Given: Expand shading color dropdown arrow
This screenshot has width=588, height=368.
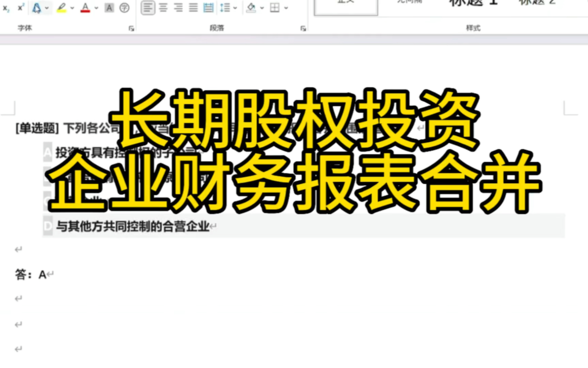Looking at the screenshot, I should pos(262,8).
